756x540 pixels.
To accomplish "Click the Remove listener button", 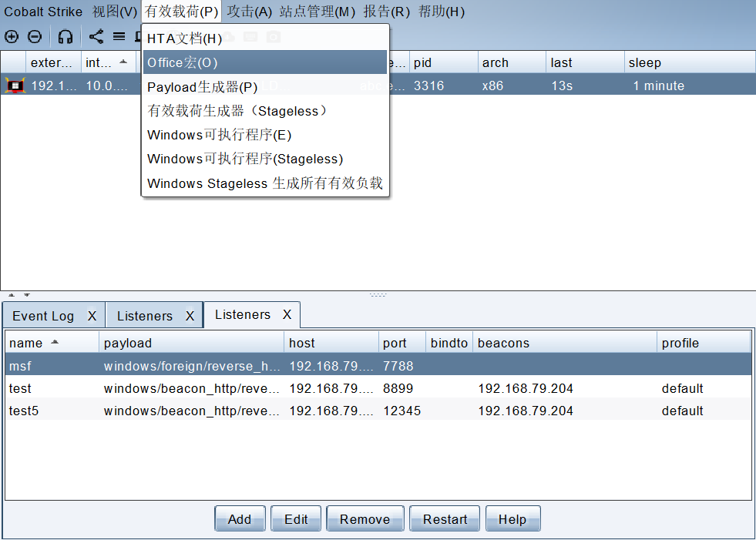I will [x=365, y=518].
